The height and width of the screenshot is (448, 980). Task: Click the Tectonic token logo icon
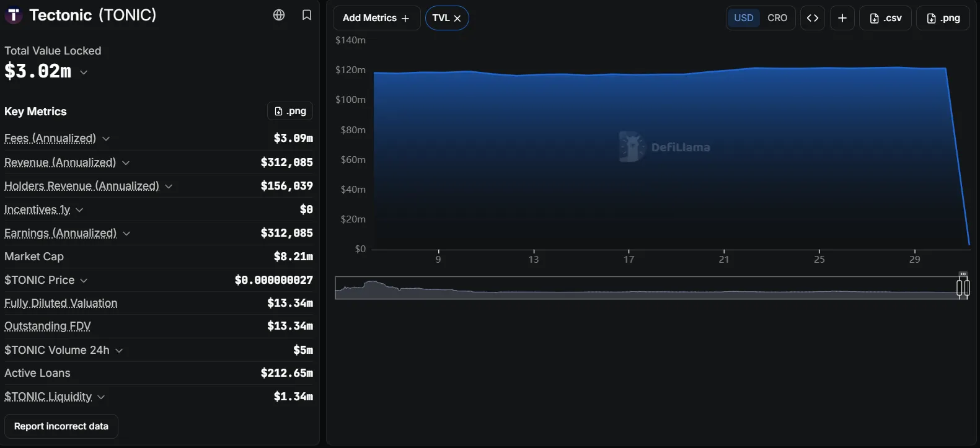14,15
